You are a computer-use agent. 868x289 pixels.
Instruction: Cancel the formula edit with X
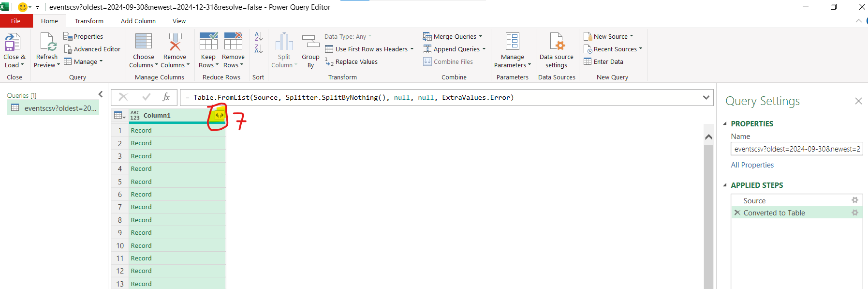click(x=123, y=97)
